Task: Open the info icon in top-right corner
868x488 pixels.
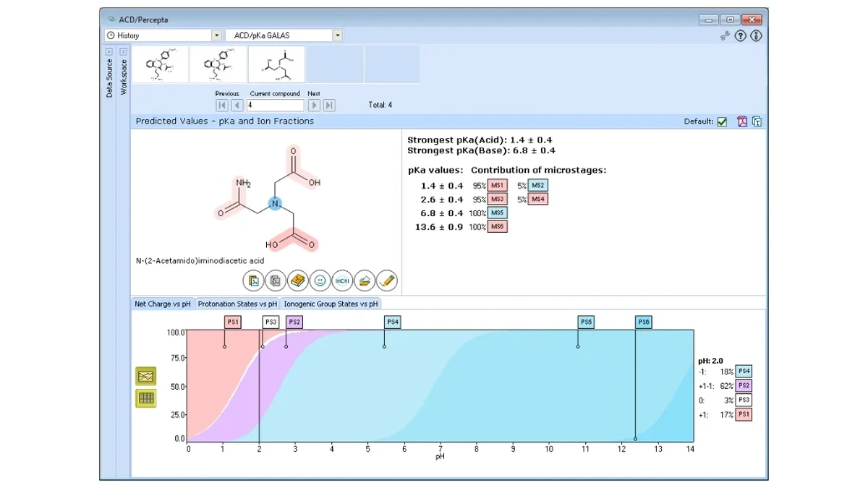Action: (x=757, y=35)
